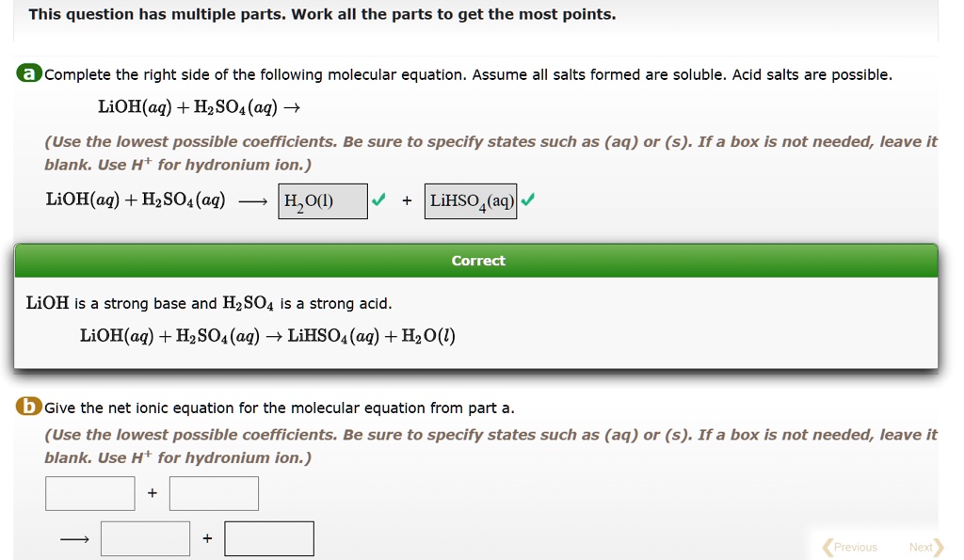Click the arrow before part b answer boxes
The image size is (964, 560).
(74, 538)
